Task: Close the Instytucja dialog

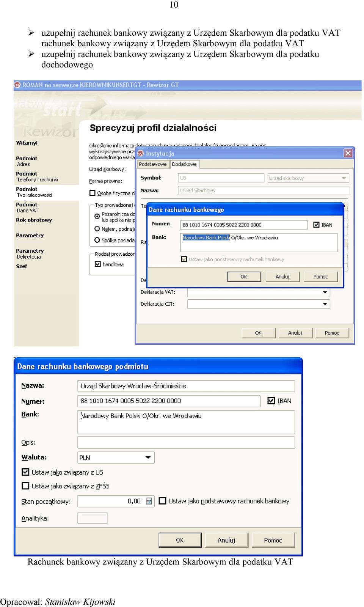Action: tap(348, 153)
